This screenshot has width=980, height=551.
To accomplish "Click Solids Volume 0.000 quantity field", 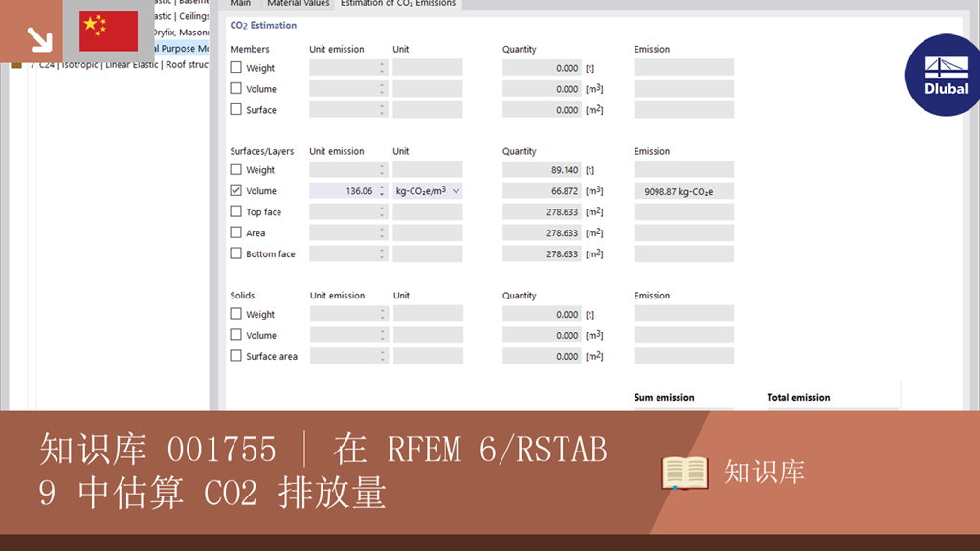I will click(x=542, y=335).
